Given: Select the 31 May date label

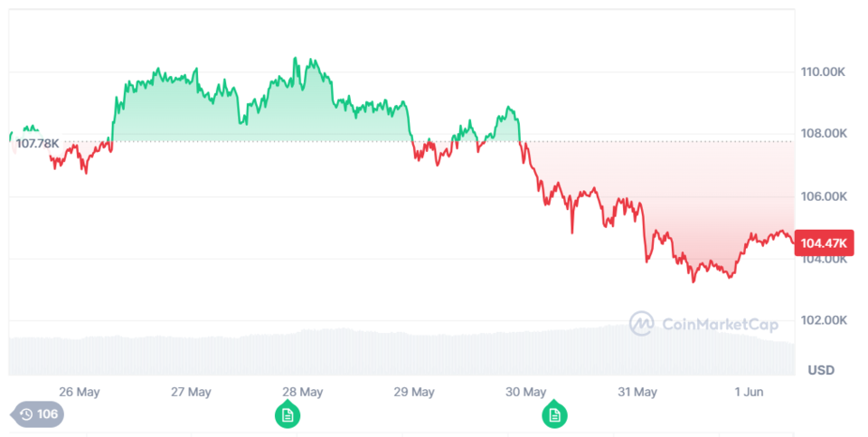Looking at the screenshot, I should [x=637, y=392].
